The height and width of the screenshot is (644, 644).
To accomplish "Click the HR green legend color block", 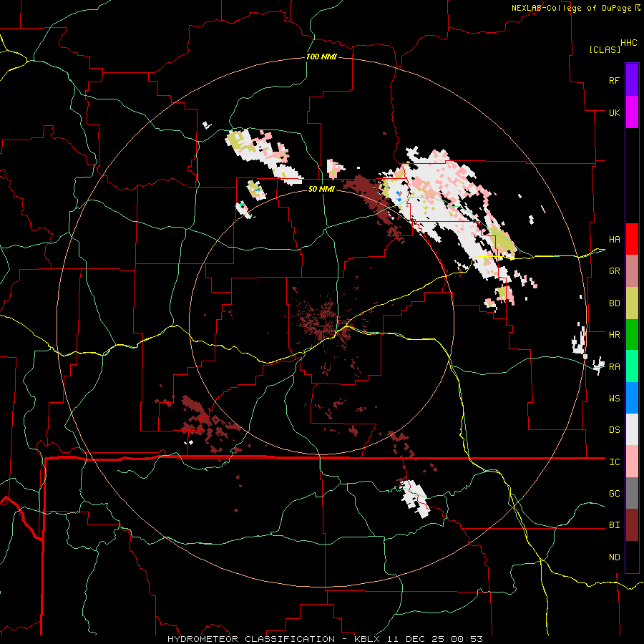I will tap(632, 335).
